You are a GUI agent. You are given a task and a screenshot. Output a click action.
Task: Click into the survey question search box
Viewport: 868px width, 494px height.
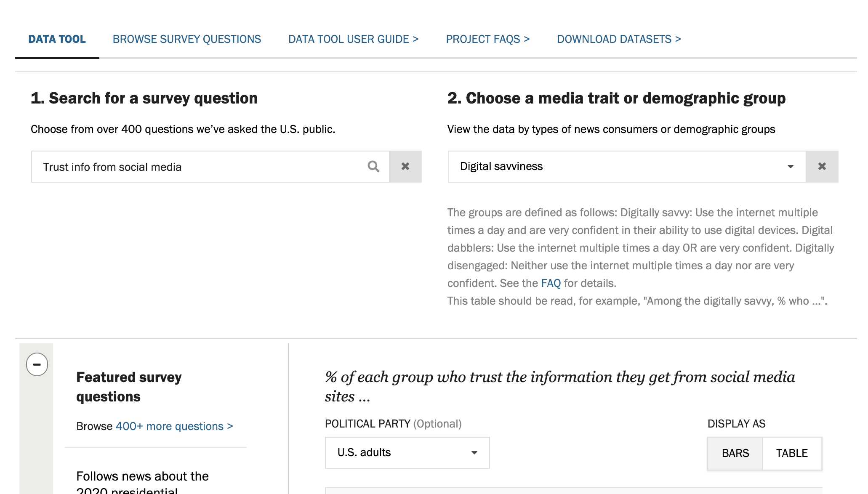[x=198, y=167]
